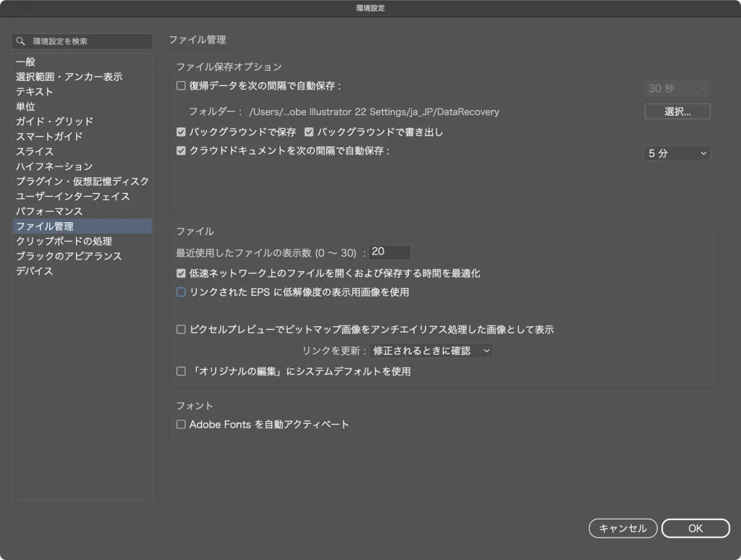Image resolution: width=741 pixels, height=560 pixels.
Task: Toggle 低速ネットワーク上のファイル optimization checkbox
Action: tap(181, 273)
